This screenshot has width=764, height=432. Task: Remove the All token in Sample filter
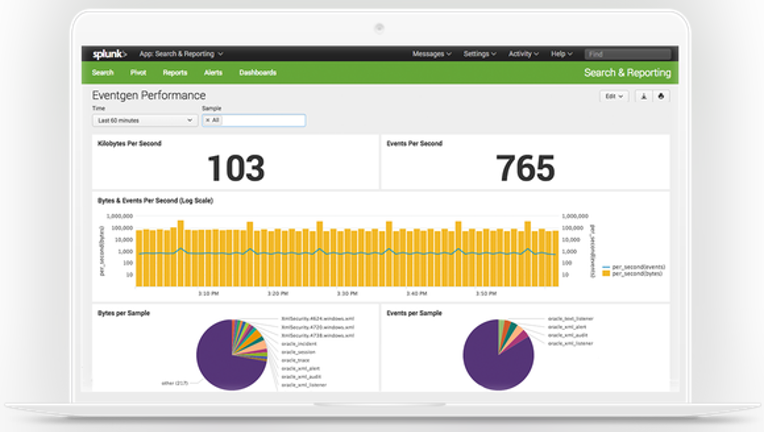208,120
